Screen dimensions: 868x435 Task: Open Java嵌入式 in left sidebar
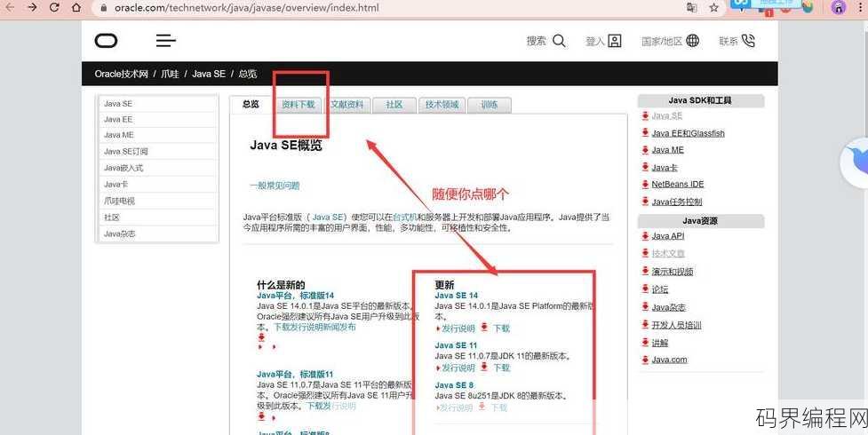point(158,168)
